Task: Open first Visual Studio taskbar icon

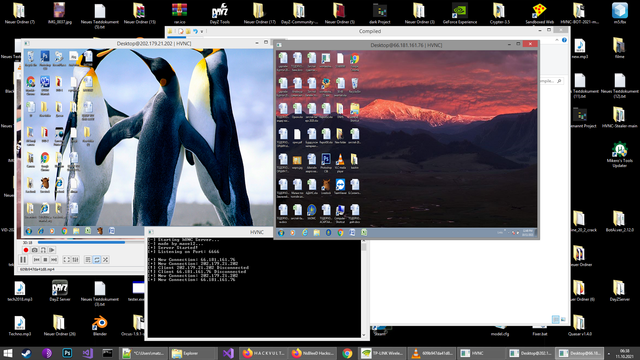Action: point(87,353)
